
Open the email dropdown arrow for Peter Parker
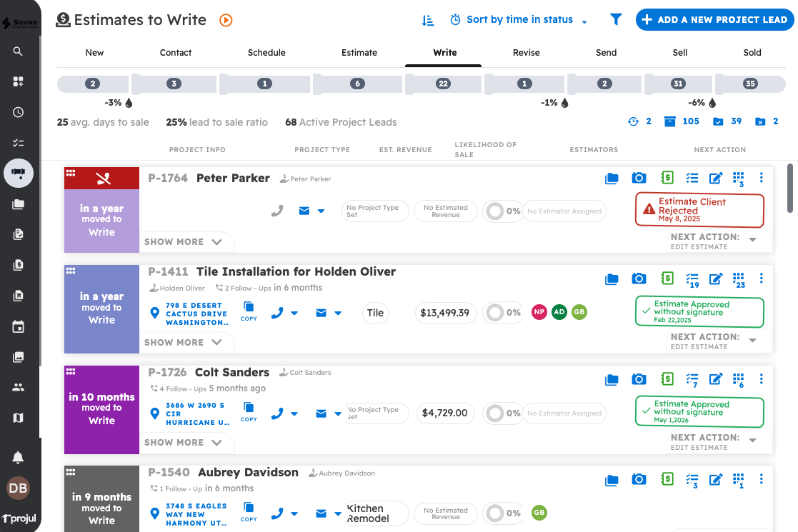(x=321, y=211)
